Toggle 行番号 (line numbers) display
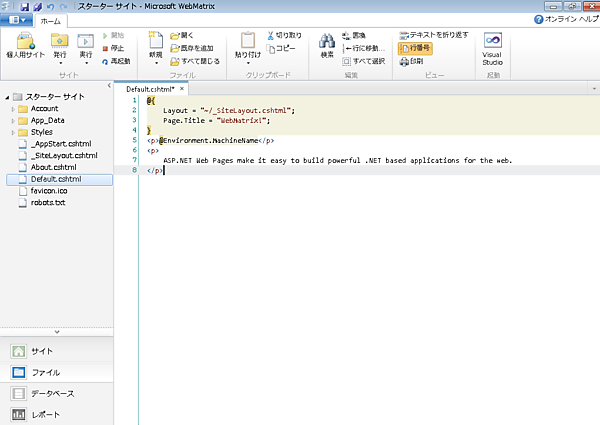The height and width of the screenshot is (425, 600). tap(415, 47)
